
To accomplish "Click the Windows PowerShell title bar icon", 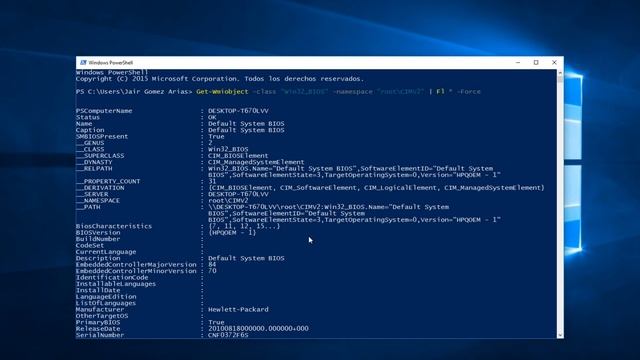I will [x=83, y=62].
